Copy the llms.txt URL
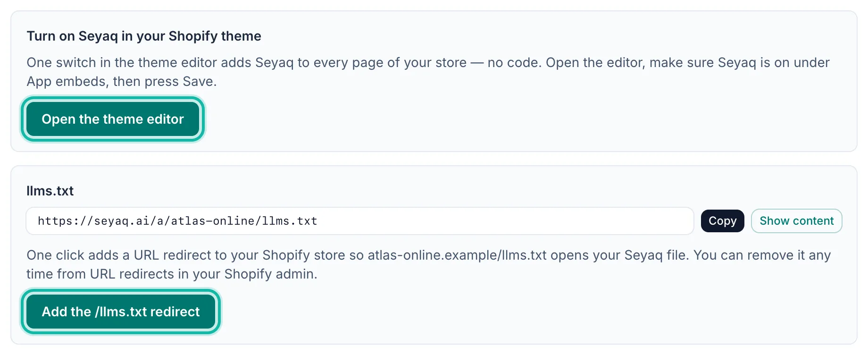Screen dimensions: 868x355 pos(722,221)
